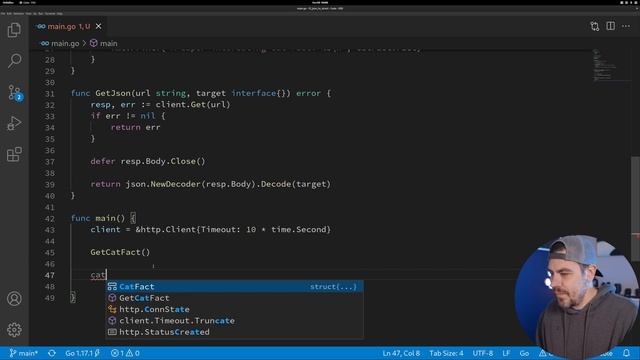Click the GetCatFact() call on line 45

[x=120, y=252]
